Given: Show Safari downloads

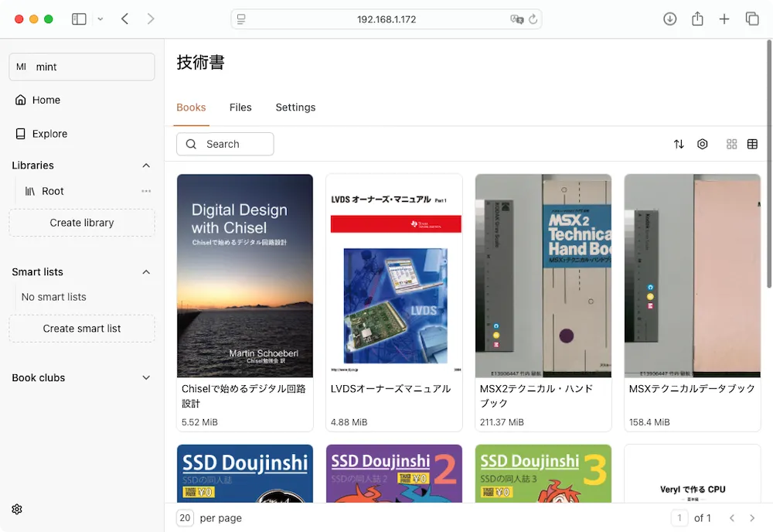Looking at the screenshot, I should click(x=669, y=19).
